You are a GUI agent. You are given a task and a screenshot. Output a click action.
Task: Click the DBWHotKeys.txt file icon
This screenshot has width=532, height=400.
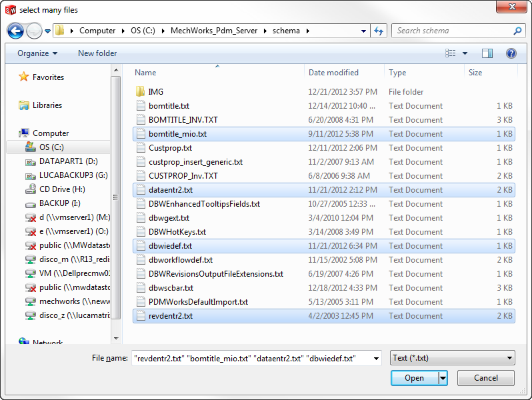point(141,232)
